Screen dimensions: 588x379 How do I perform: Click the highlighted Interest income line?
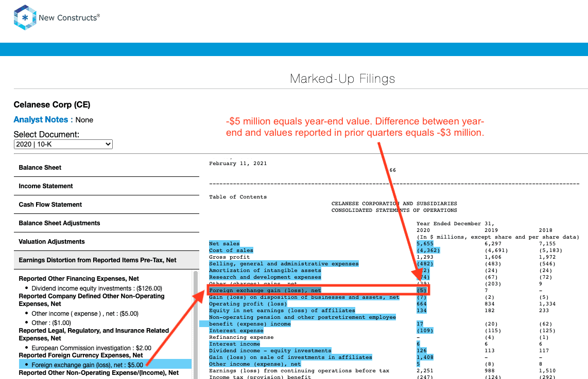pyautogui.click(x=234, y=344)
